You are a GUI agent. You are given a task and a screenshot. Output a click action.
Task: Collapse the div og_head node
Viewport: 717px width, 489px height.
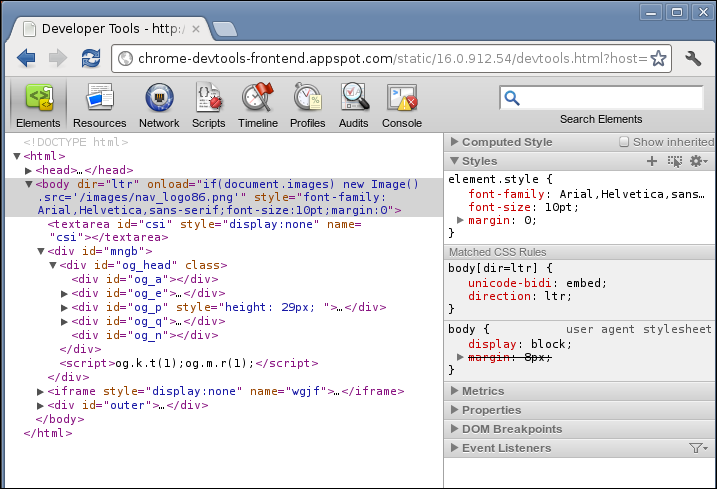coord(53,265)
